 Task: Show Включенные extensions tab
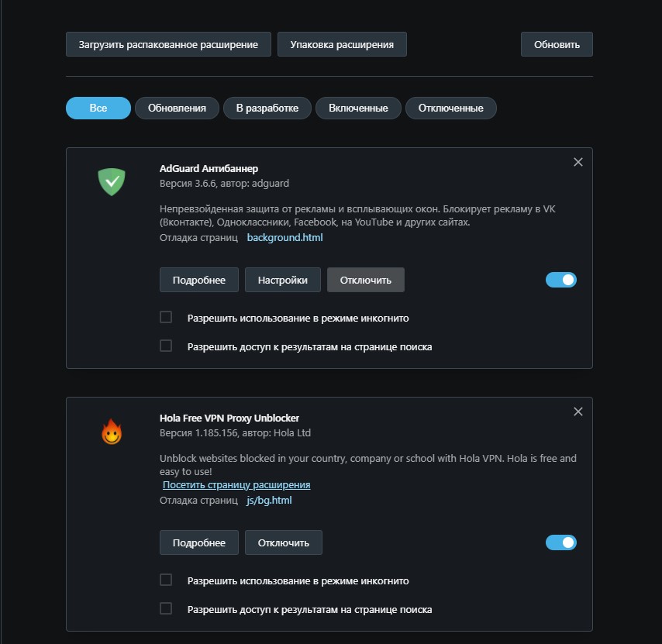358,108
